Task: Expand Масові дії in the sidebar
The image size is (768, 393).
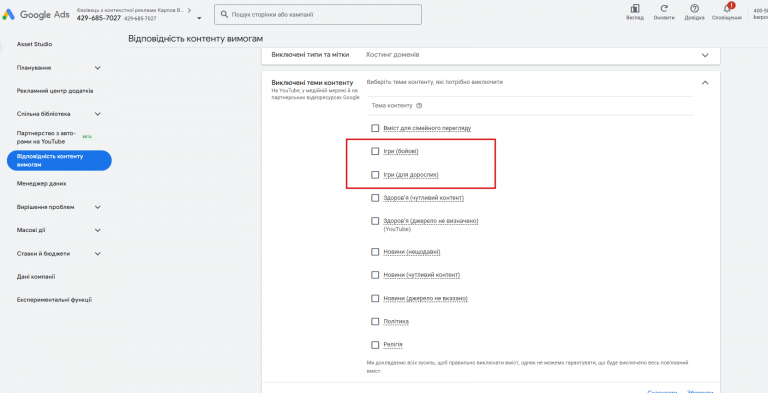Action: [x=97, y=230]
